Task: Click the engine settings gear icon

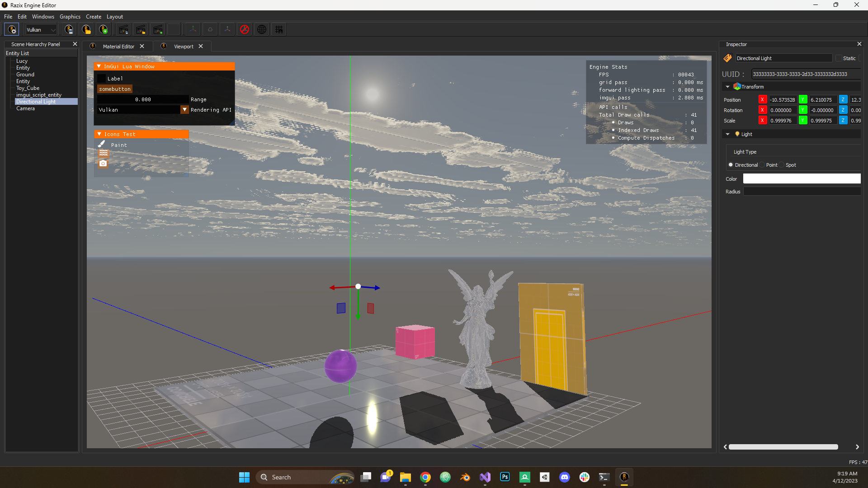Action: point(12,30)
